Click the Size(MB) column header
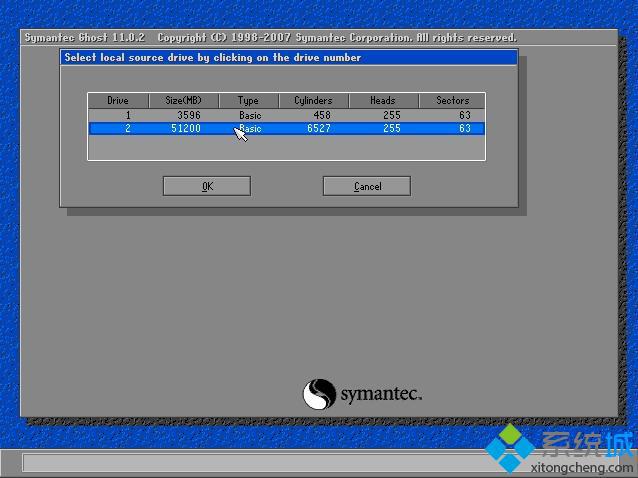 (184, 100)
